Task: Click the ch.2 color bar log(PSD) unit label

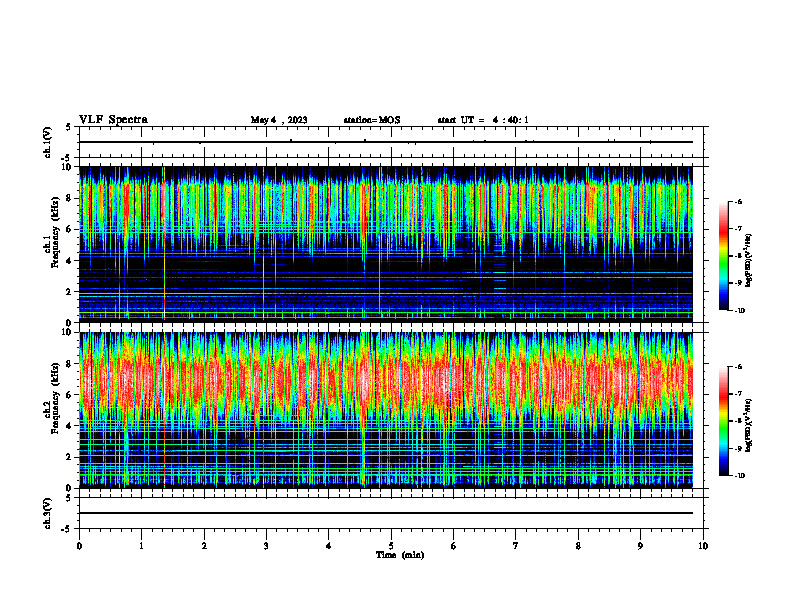Action: pos(749,425)
